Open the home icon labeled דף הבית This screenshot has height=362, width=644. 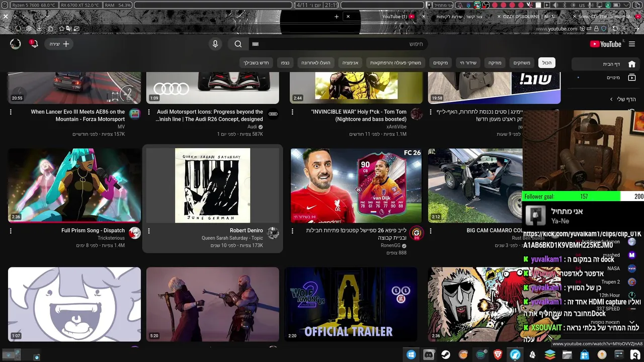632,64
